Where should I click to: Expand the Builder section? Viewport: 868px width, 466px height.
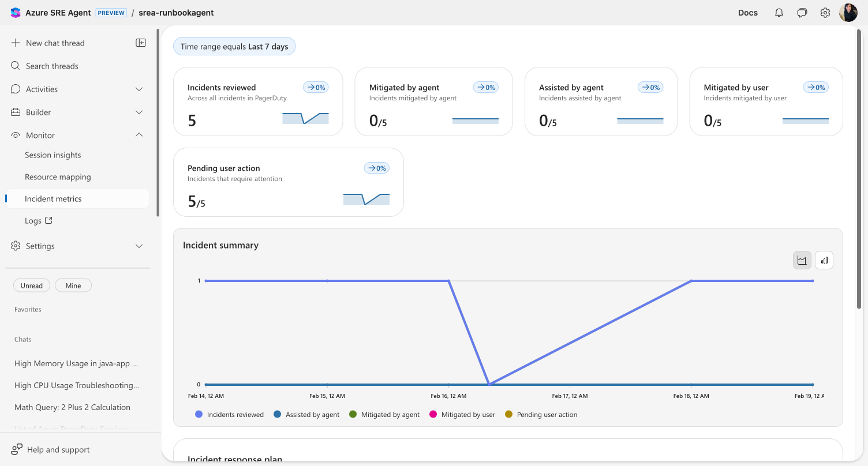click(139, 112)
